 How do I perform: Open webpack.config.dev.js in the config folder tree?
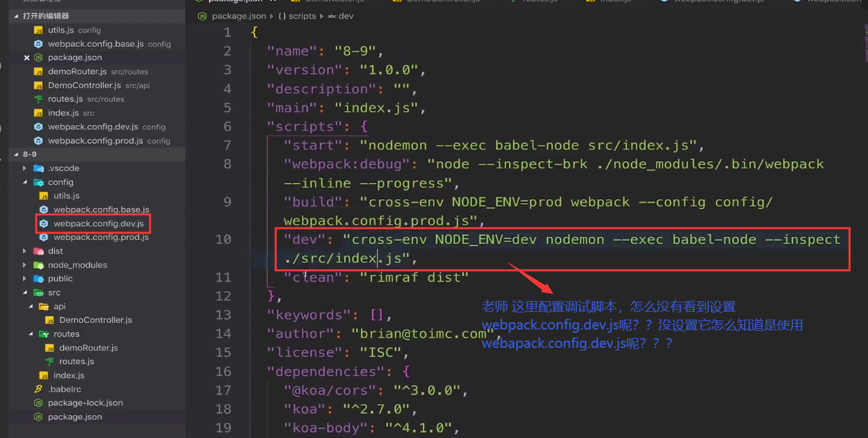tap(99, 224)
